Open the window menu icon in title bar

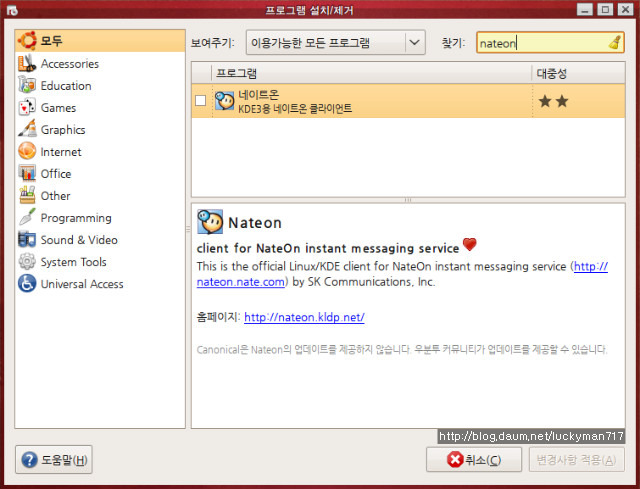12,10
